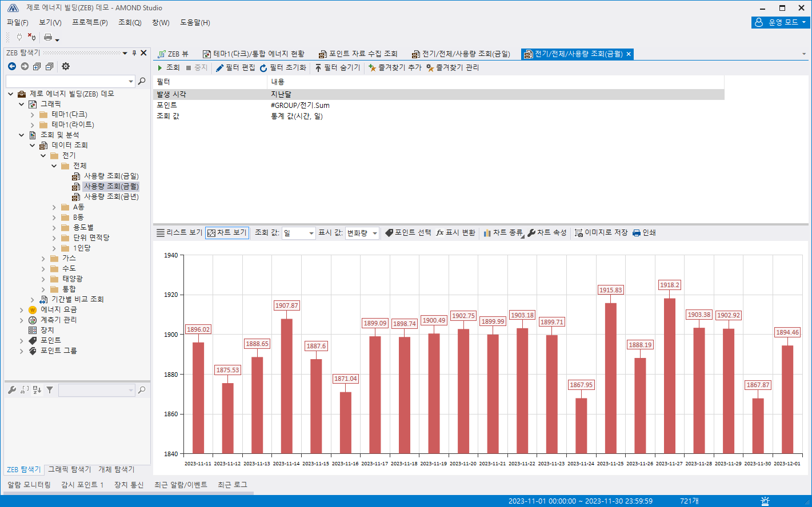
Task: Toggle the 차트 보기 chart view
Action: pos(227,233)
